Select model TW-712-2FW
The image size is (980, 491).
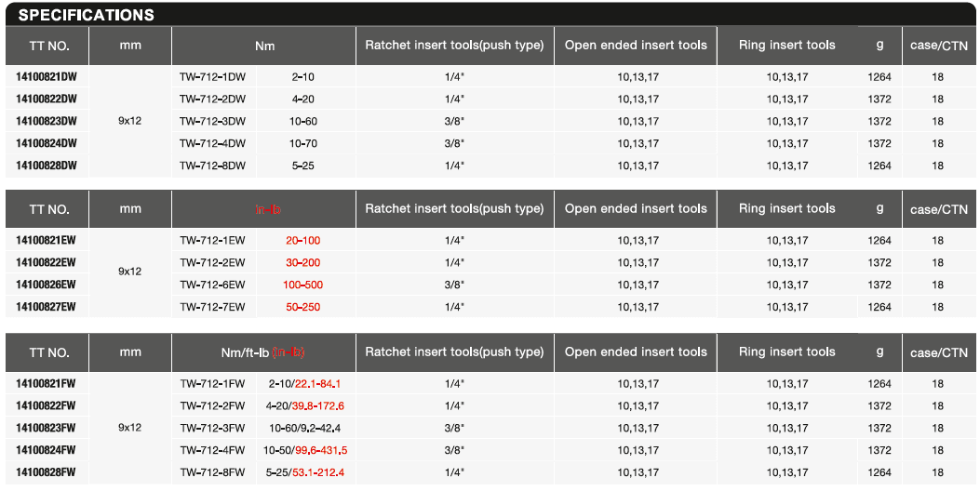pos(212,406)
